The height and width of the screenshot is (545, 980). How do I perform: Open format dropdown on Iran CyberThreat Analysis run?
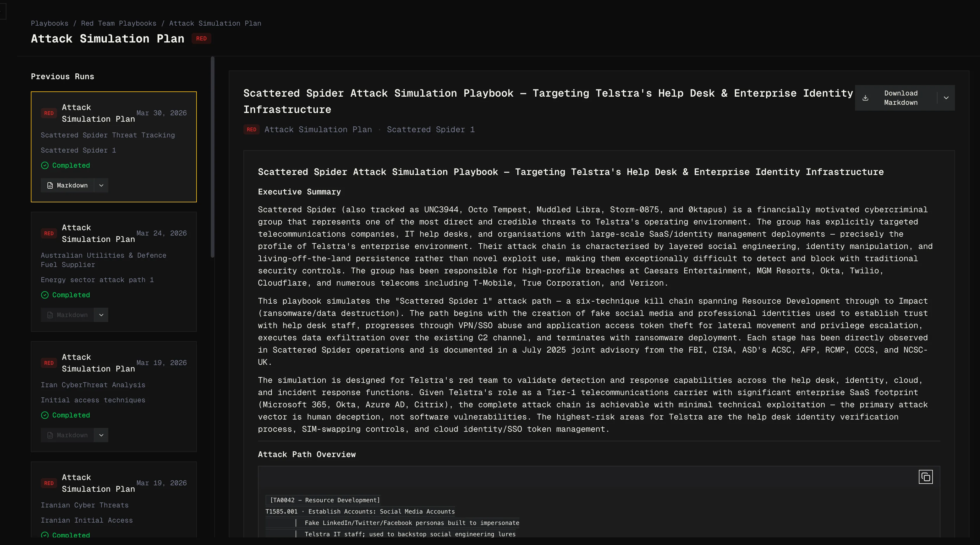tap(101, 435)
